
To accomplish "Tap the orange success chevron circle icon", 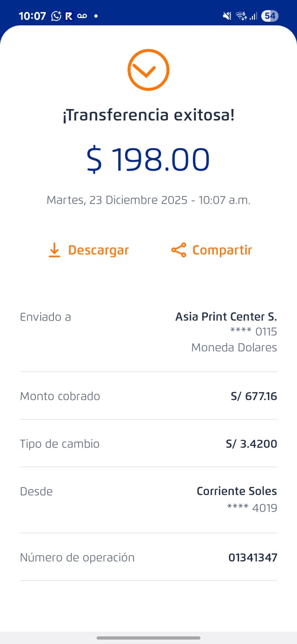I will pos(148,70).
